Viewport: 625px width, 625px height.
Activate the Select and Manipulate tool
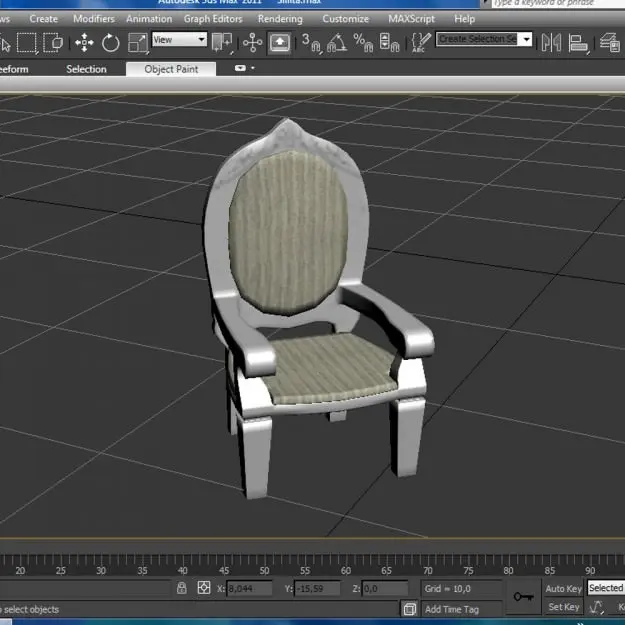[253, 42]
